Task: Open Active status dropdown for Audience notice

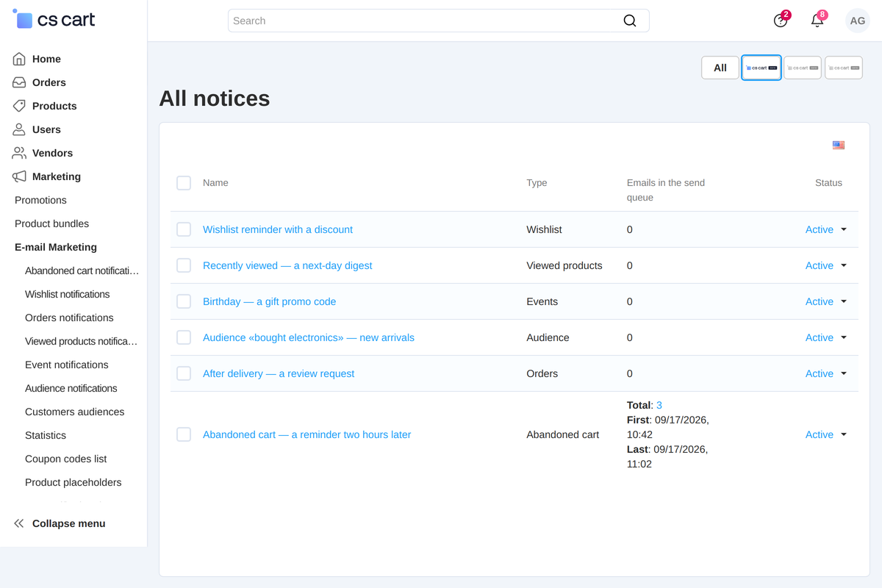Action: point(826,337)
